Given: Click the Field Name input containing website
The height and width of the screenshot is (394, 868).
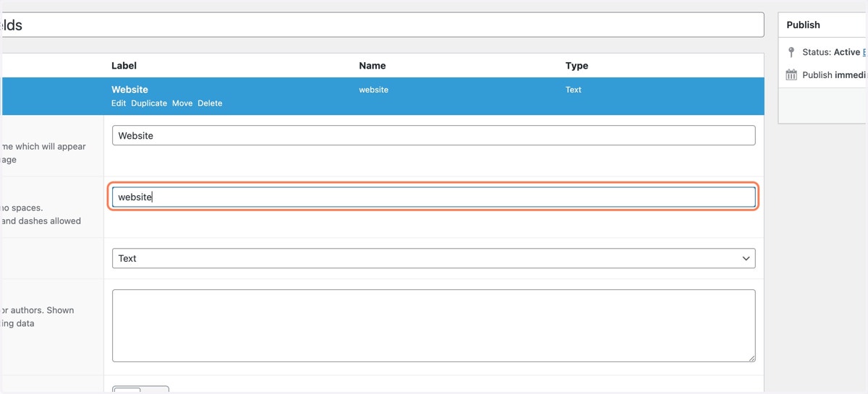Looking at the screenshot, I should (x=434, y=197).
